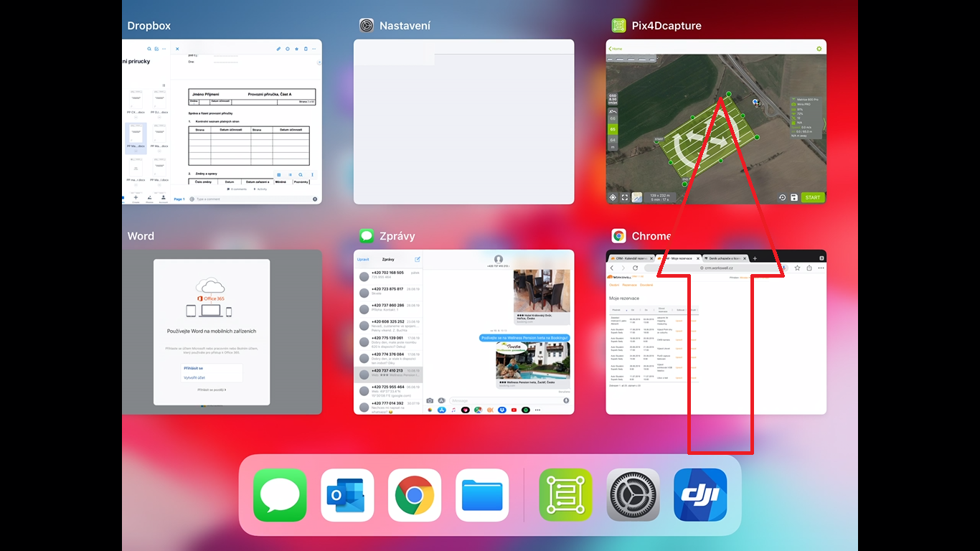Open the Hotel Královský Dvůr booking link preview
This screenshot has height=551, width=980.
pos(542,296)
